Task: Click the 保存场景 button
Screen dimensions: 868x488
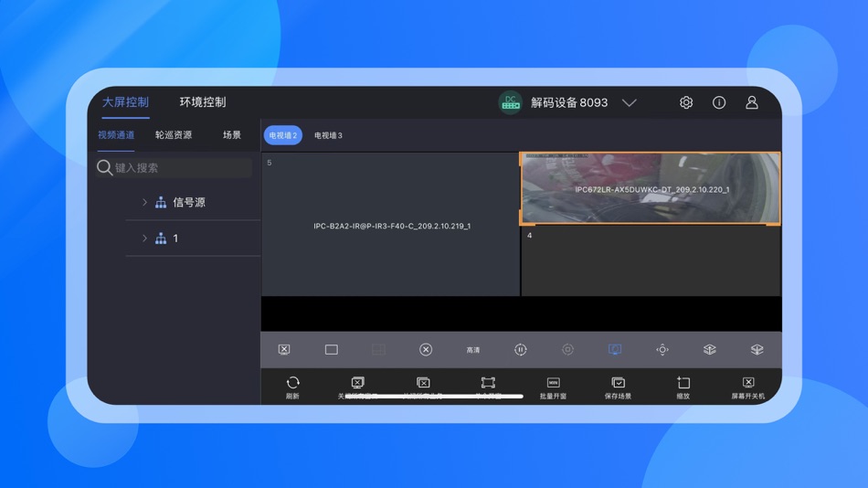Action: tap(619, 387)
